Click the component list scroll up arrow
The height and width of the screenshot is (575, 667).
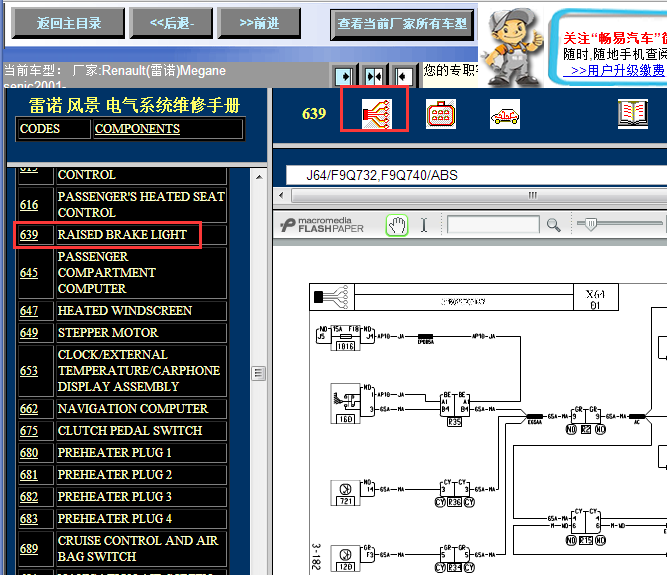pyautogui.click(x=259, y=177)
